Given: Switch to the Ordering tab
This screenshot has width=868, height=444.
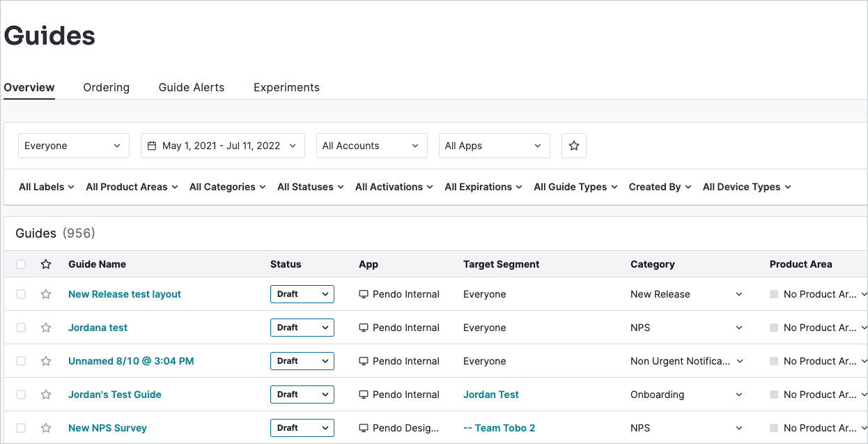Looking at the screenshot, I should tap(106, 87).
